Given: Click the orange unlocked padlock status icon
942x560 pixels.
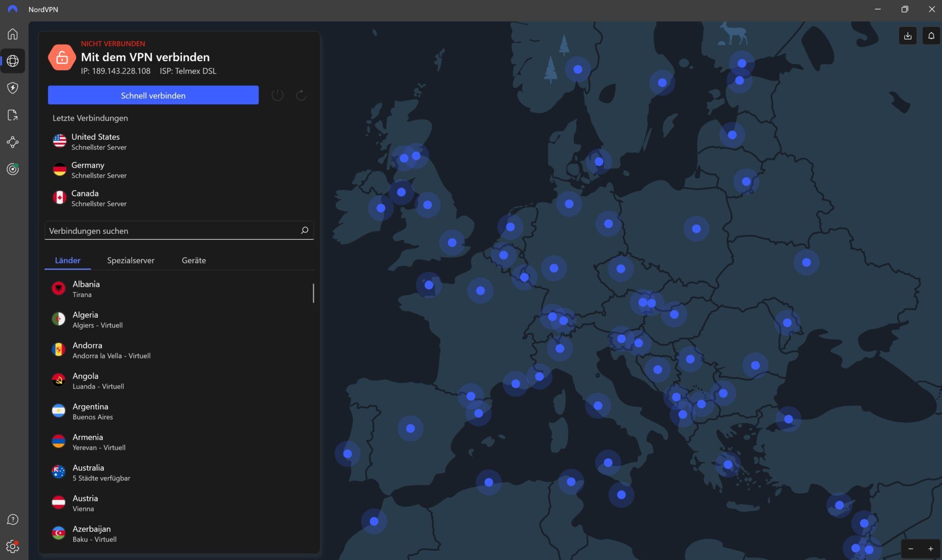Looking at the screenshot, I should pyautogui.click(x=62, y=57).
